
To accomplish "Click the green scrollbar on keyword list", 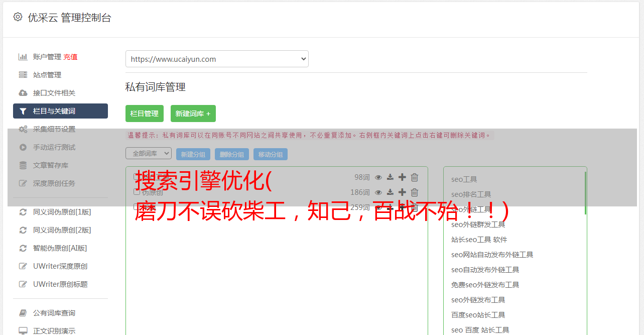I will (x=585, y=193).
